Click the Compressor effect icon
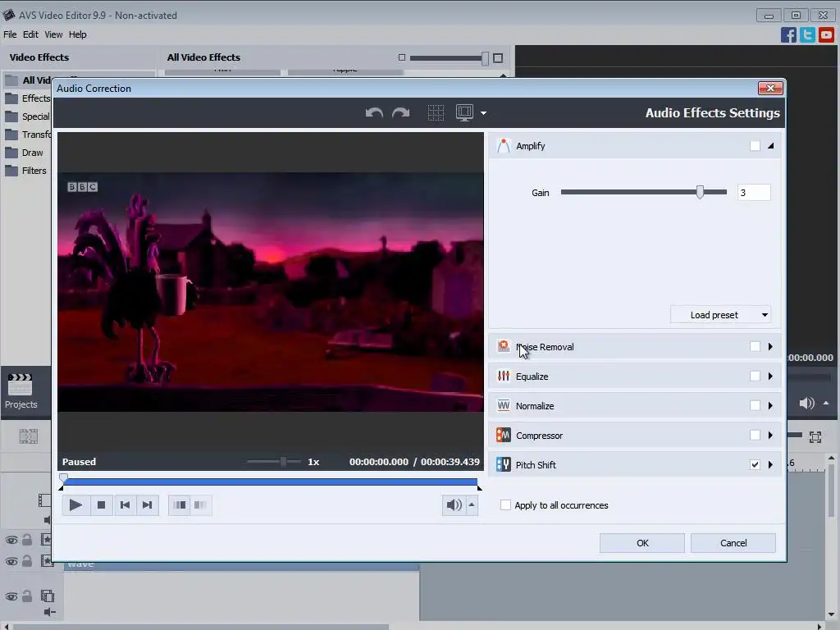This screenshot has width=840, height=630. tap(503, 435)
